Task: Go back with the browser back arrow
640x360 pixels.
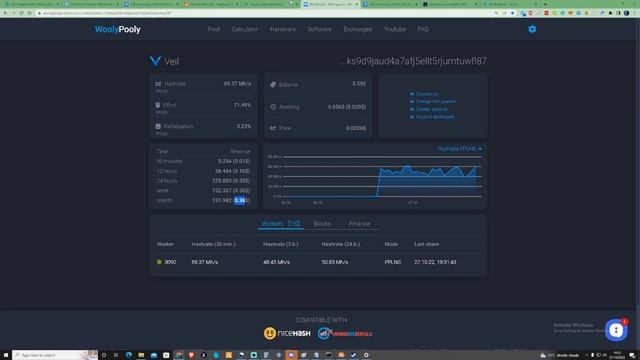Action: pos(5,13)
